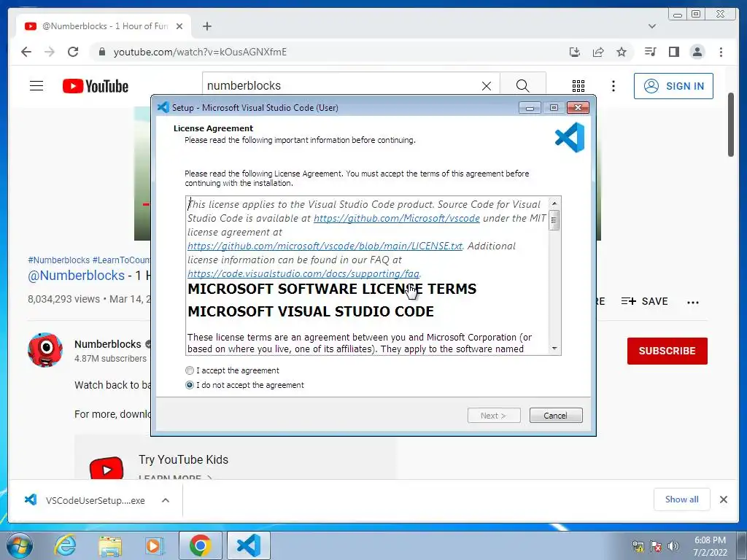Open the Numberblocks channel avatar
The image size is (747, 560).
45,350
